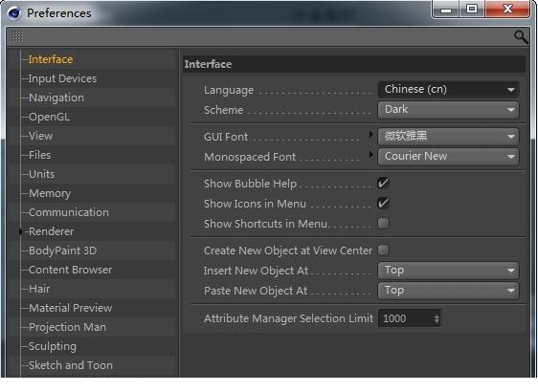Open Memory preferences
This screenshot has width=538, height=392.
click(x=50, y=193)
